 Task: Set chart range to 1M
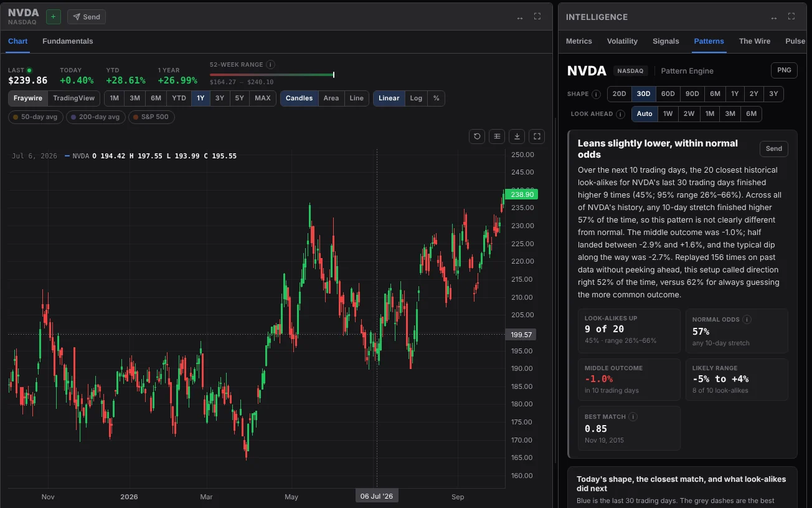[114, 98]
